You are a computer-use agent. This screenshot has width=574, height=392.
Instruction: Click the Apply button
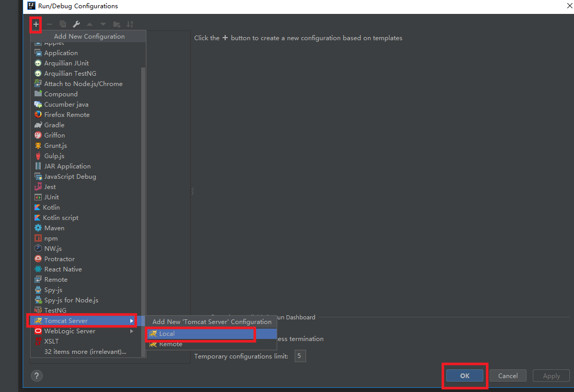tap(551, 376)
